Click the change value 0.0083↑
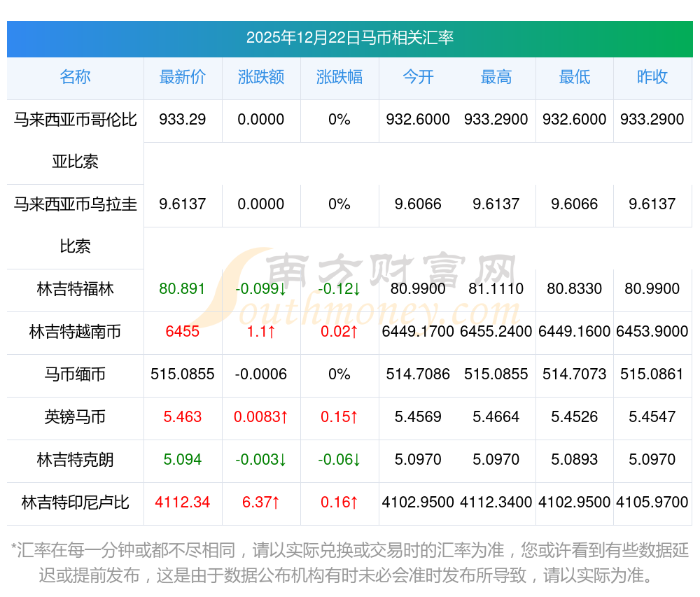700x597 pixels. [x=260, y=417]
